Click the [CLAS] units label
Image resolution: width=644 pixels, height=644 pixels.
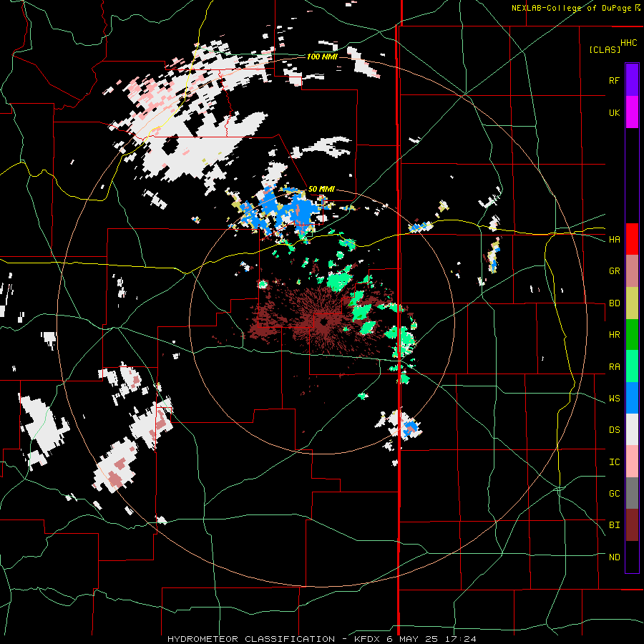[605, 50]
